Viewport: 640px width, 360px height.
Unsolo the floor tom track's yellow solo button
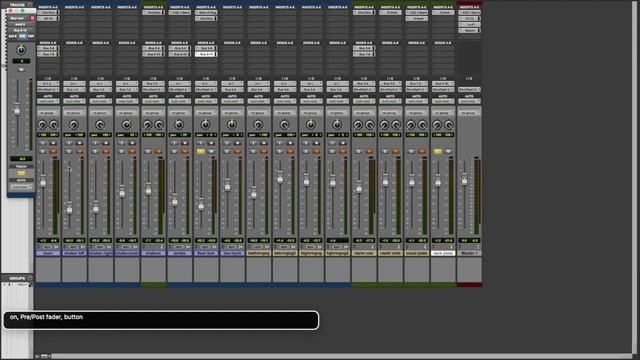[x=200, y=152]
